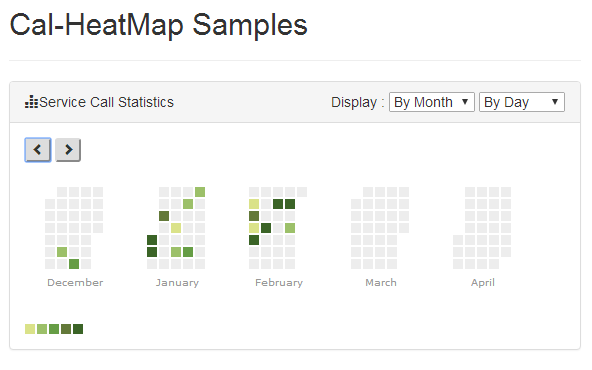Click the olive-green cell in February's left column

(x=254, y=216)
